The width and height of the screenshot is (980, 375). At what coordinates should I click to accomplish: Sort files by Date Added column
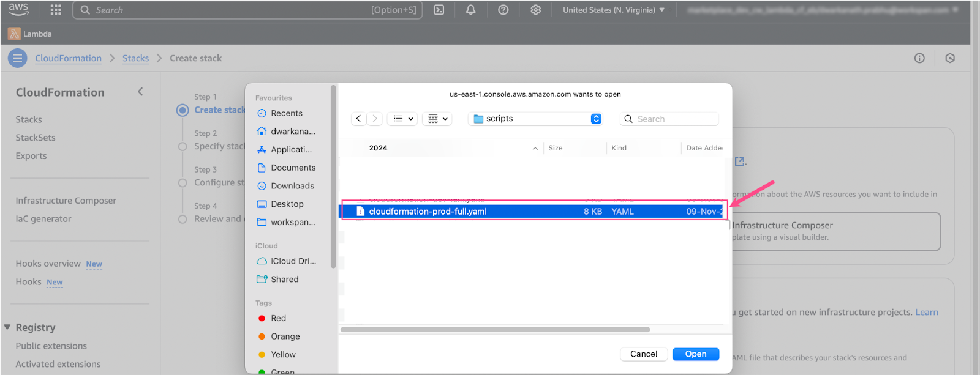coord(704,148)
